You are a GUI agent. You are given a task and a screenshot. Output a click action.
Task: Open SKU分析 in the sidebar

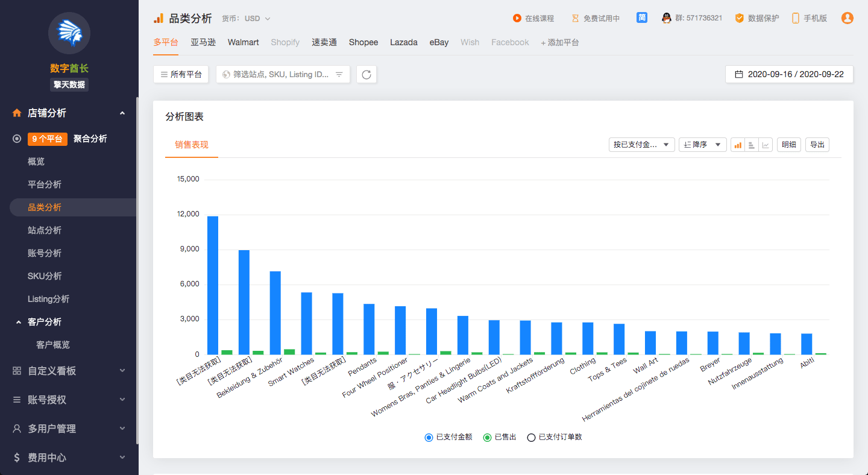click(x=45, y=276)
